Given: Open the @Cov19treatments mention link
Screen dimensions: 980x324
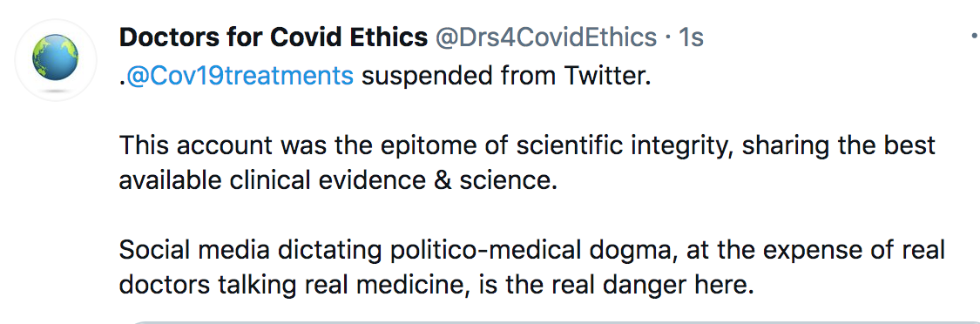Looking at the screenshot, I should pyautogui.click(x=240, y=76).
